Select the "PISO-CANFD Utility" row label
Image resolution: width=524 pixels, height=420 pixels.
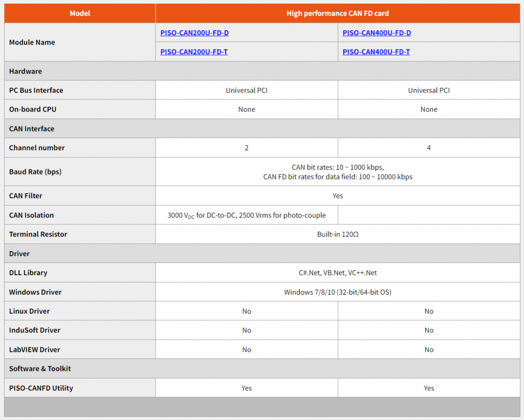click(41, 388)
